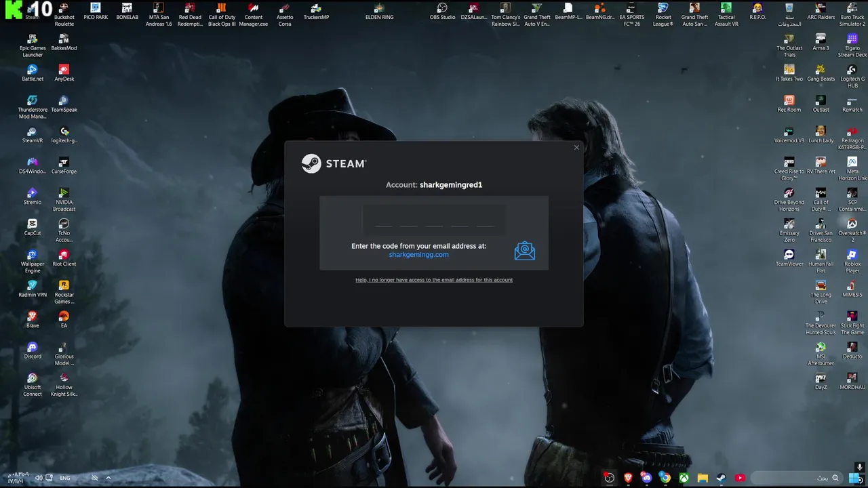Select the Radmin VPN desktop icon
Image resolution: width=868 pixels, height=488 pixels.
point(33,289)
